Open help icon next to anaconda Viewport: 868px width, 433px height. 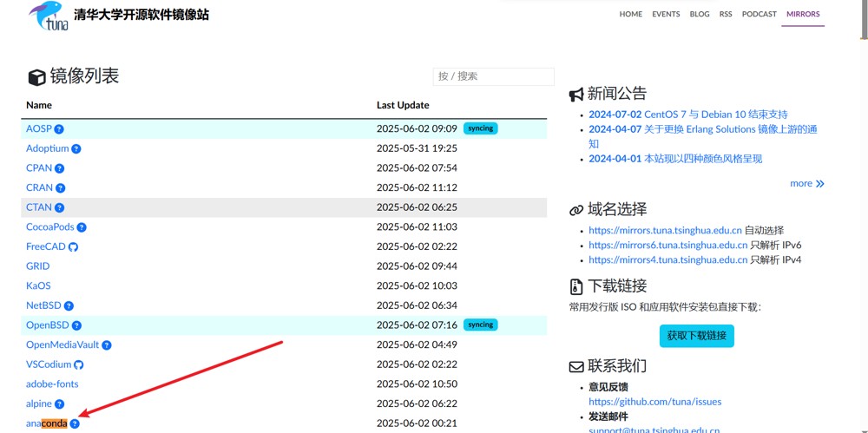(75, 424)
